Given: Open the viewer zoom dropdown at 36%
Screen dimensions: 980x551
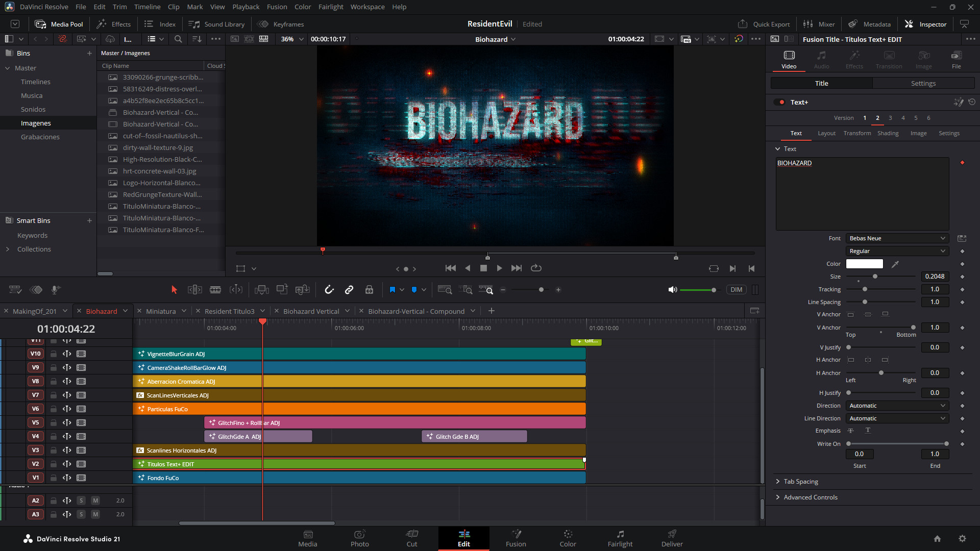Looking at the screenshot, I should click(292, 39).
